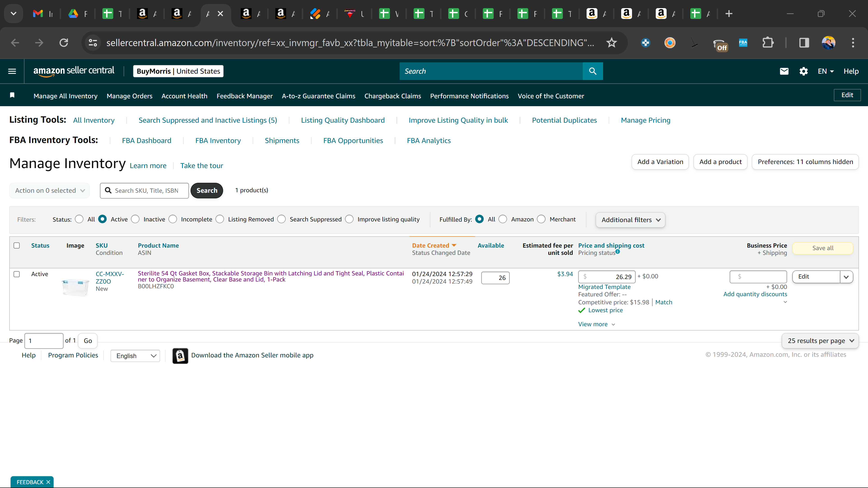868x488 pixels.
Task: Click the Available quantity field showing 26
Action: [x=495, y=278]
